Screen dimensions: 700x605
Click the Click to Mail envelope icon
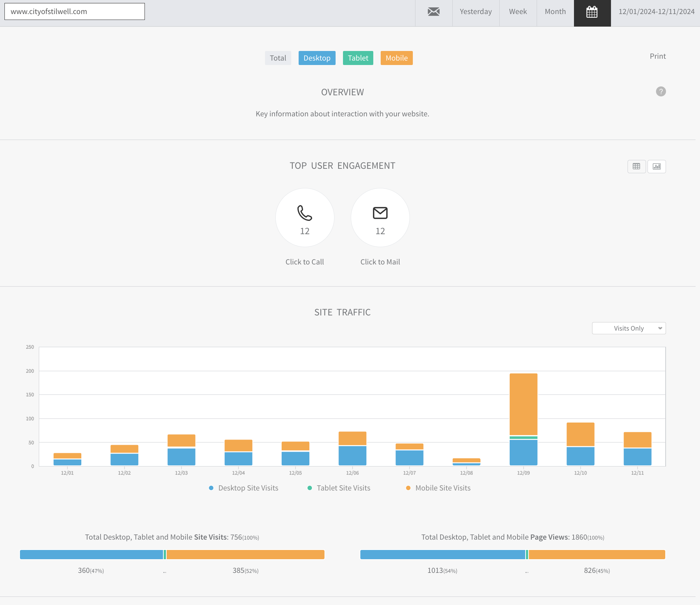380,213
